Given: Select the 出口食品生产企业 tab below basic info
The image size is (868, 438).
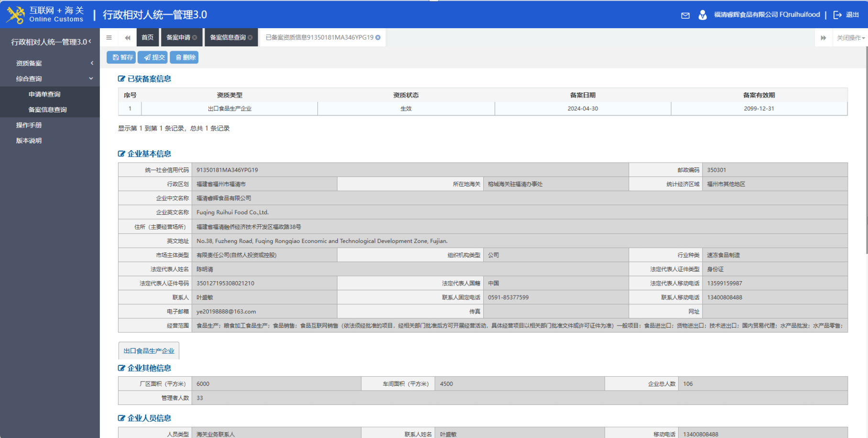Looking at the screenshot, I should click(x=149, y=350).
